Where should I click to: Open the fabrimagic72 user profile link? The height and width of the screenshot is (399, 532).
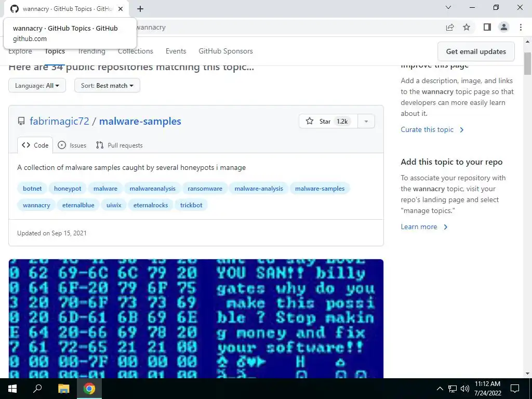click(59, 121)
